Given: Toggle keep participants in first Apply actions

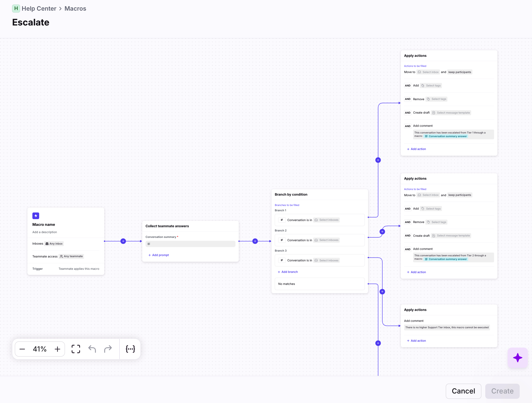Looking at the screenshot, I should click(460, 72).
